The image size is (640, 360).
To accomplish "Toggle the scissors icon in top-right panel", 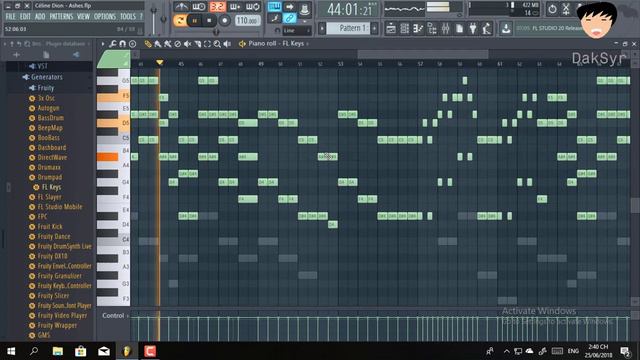I will pos(566,9).
